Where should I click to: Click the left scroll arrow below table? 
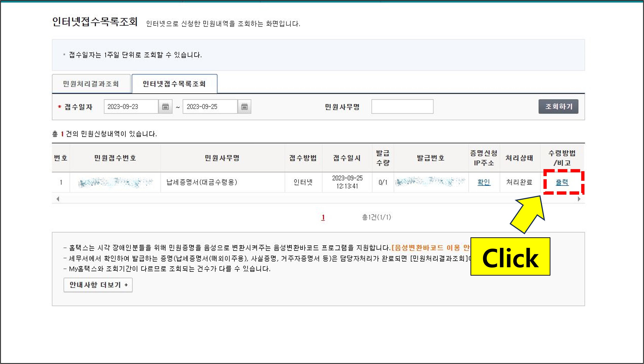pyautogui.click(x=58, y=199)
